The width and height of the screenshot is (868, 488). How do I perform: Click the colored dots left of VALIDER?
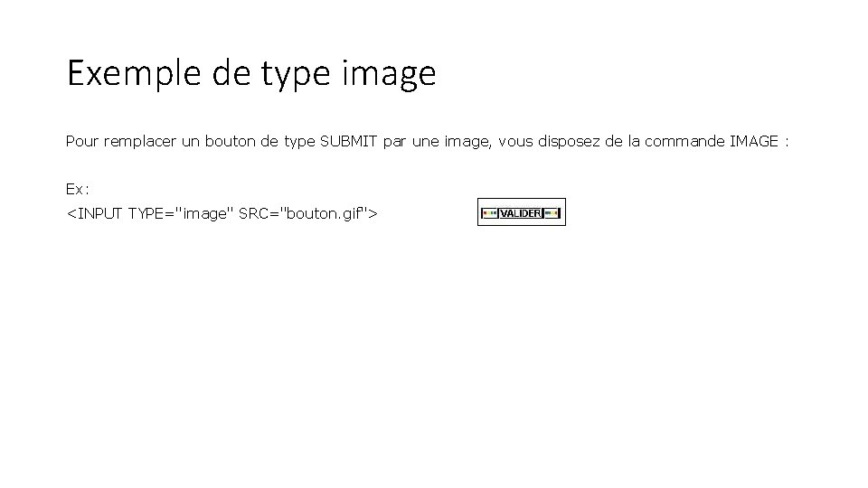click(490, 213)
